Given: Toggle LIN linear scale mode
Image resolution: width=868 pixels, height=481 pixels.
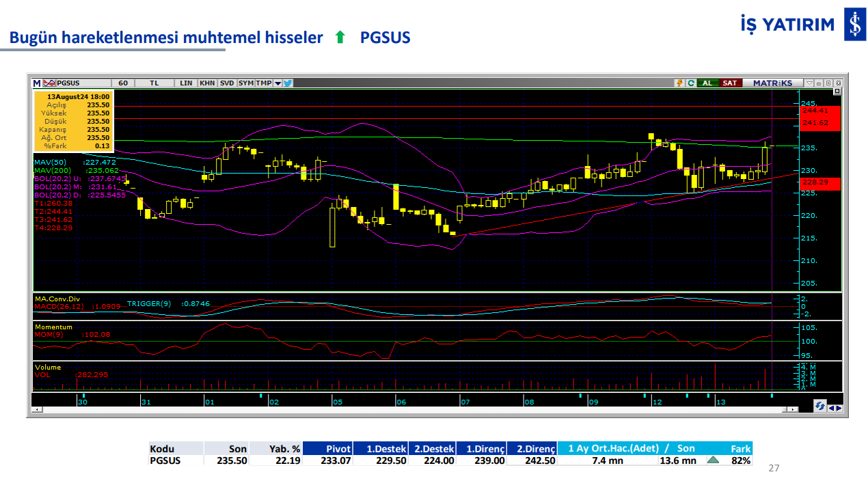Looking at the screenshot, I should pyautogui.click(x=185, y=83).
